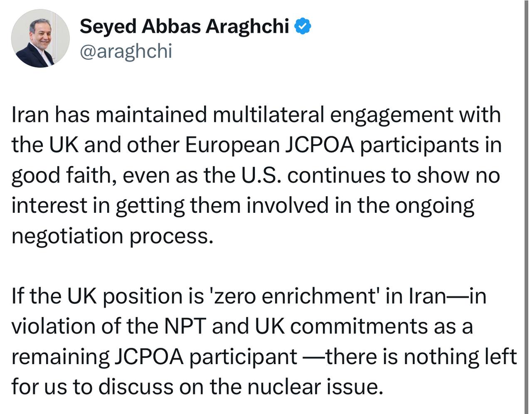Screen dimensions: 532x414
Task: Select the word NPT in the tweet
Action: (x=185, y=326)
